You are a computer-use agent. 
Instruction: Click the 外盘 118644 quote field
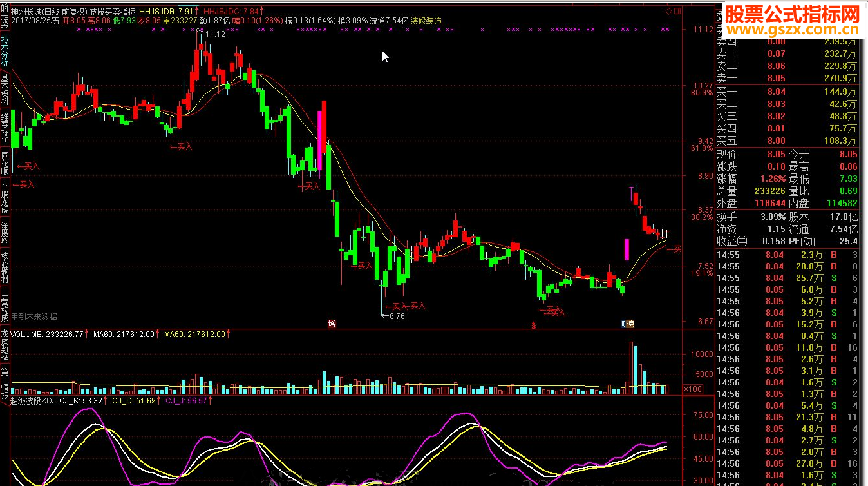tap(751, 204)
